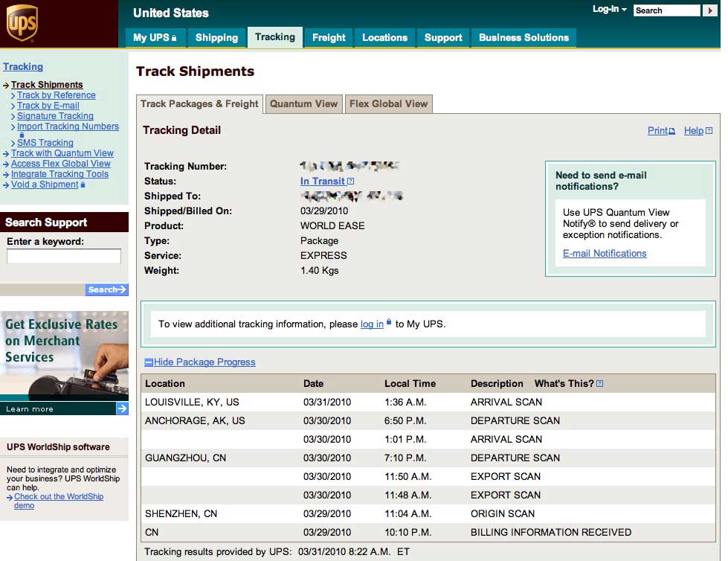This screenshot has width=728, height=561.
Task: Open SMS Tracking link
Action: [x=45, y=143]
